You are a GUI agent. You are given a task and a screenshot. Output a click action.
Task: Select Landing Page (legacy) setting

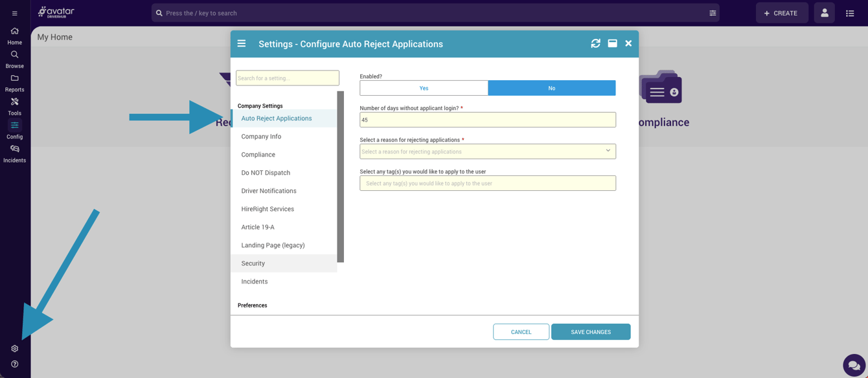pos(284,245)
